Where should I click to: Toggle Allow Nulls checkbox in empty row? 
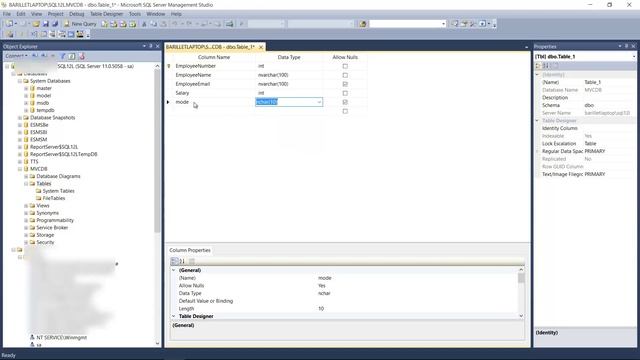(x=345, y=111)
